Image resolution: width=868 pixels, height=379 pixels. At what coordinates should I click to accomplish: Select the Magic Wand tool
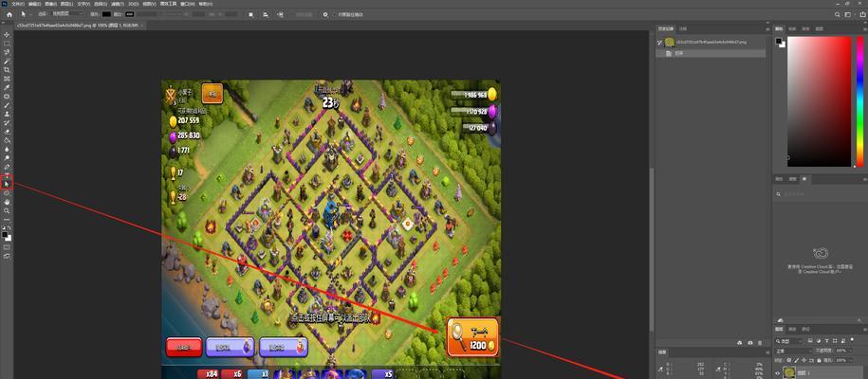[x=8, y=61]
